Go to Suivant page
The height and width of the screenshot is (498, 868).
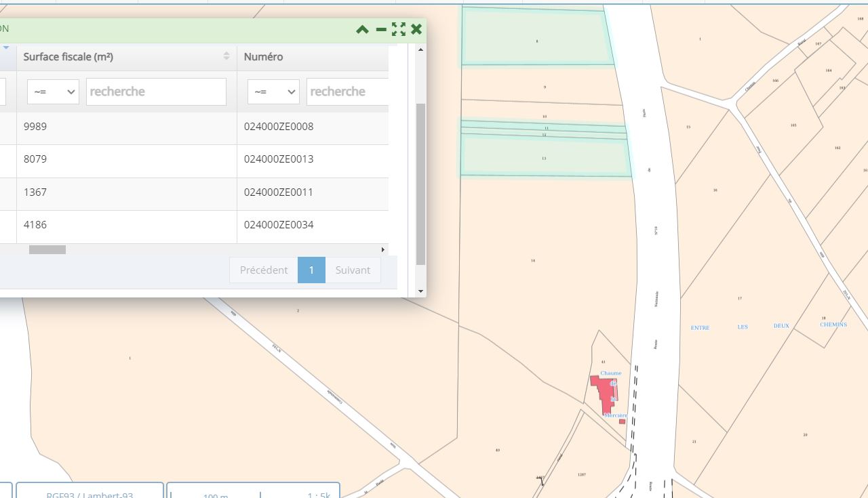(353, 270)
